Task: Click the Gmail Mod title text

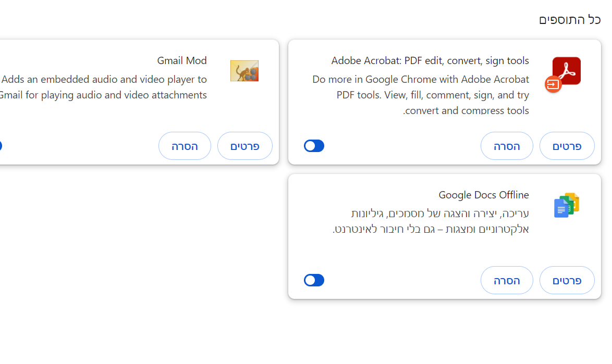Action: point(182,61)
